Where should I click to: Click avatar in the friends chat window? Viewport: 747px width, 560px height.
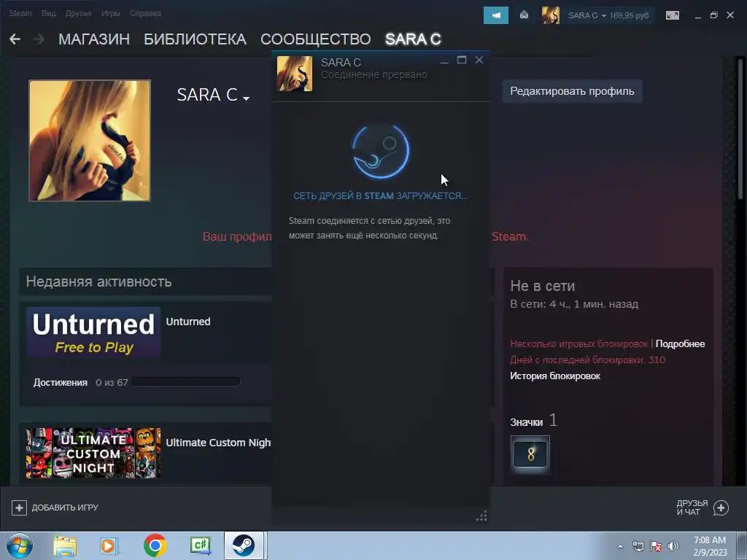pos(295,74)
